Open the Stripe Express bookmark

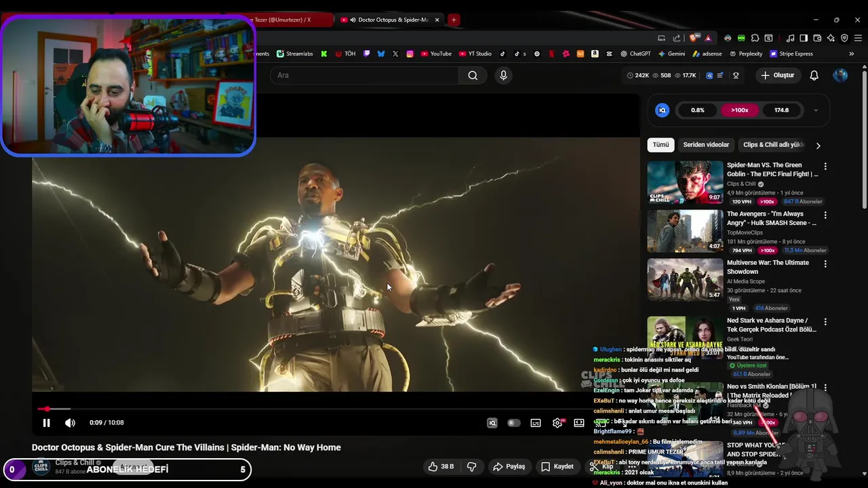point(791,54)
